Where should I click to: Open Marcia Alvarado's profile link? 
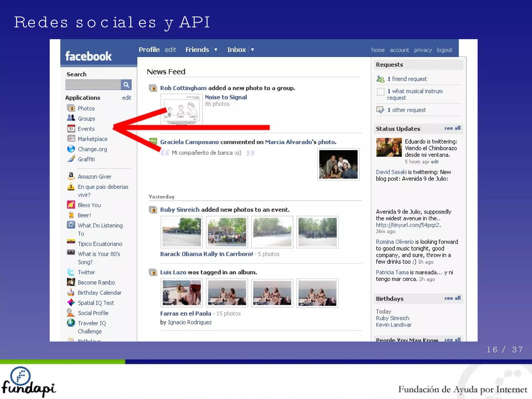tap(288, 142)
